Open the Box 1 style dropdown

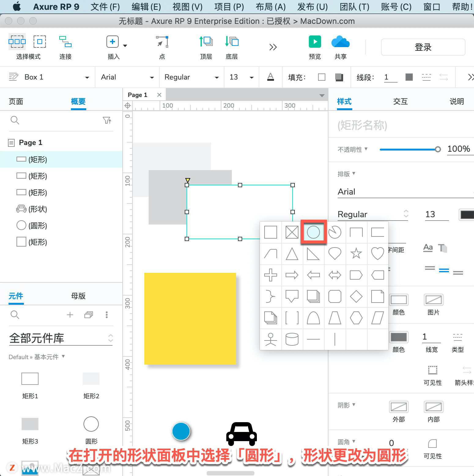click(x=87, y=77)
